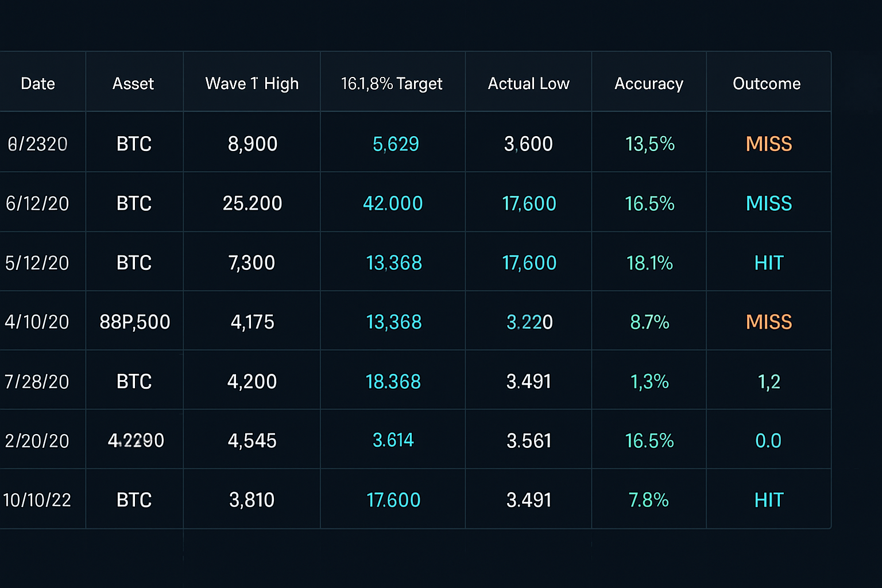Image resolution: width=882 pixels, height=588 pixels.
Task: Select the Wave 1 High column header
Action: pos(252,83)
